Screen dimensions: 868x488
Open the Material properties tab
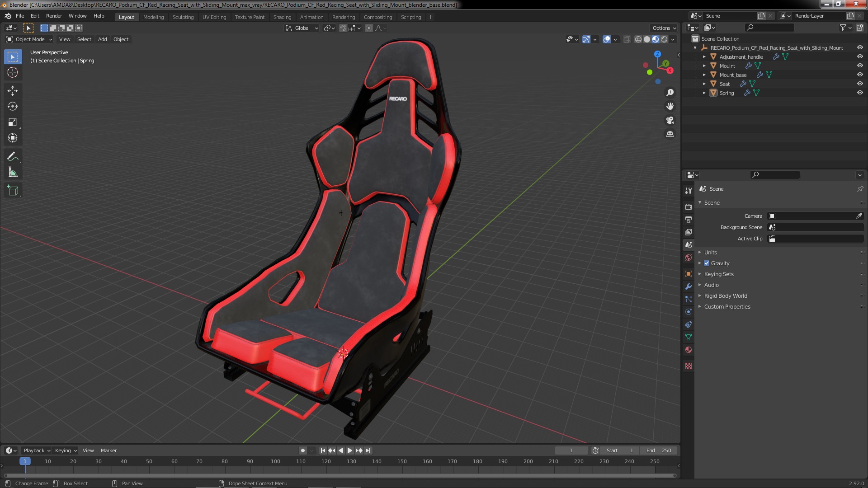[689, 350]
